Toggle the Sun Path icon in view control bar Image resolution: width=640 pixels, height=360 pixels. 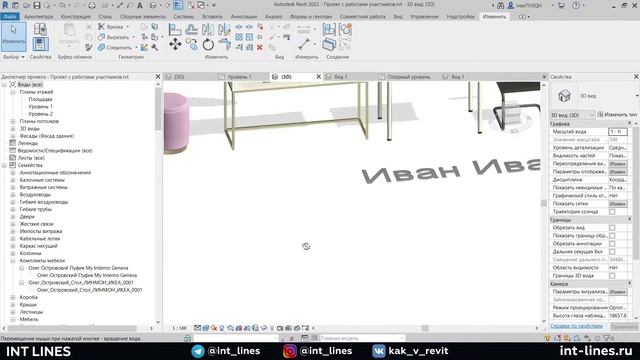pyautogui.click(x=214, y=328)
